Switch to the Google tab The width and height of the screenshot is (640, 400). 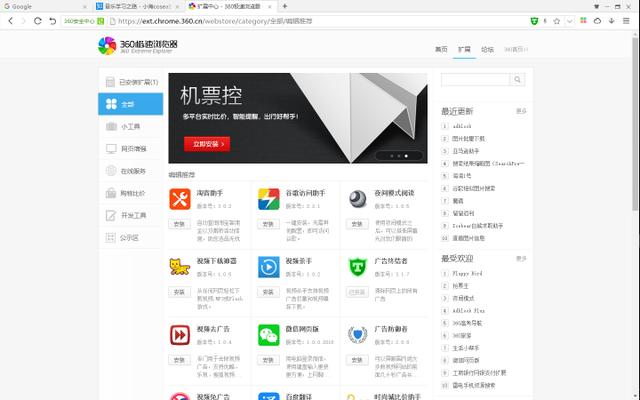pyautogui.click(x=44, y=7)
